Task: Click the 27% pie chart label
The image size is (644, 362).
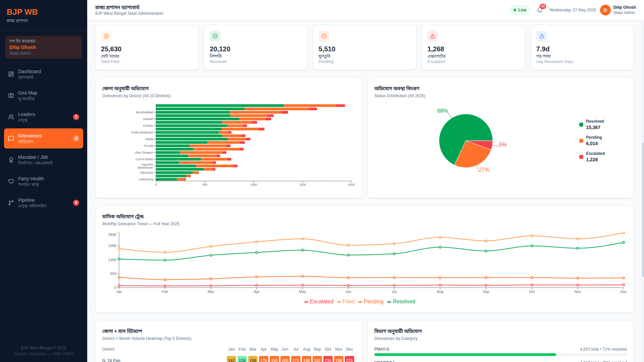Action: point(484,170)
